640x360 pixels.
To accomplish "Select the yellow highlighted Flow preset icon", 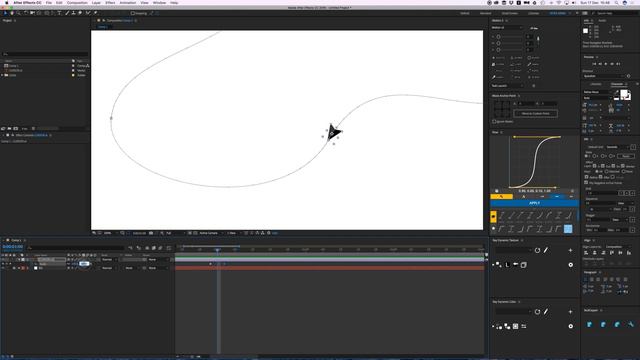I will (x=493, y=216).
